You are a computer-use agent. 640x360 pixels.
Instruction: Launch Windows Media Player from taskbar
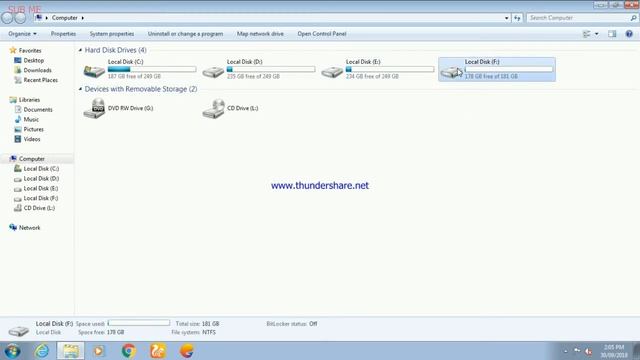point(98,351)
